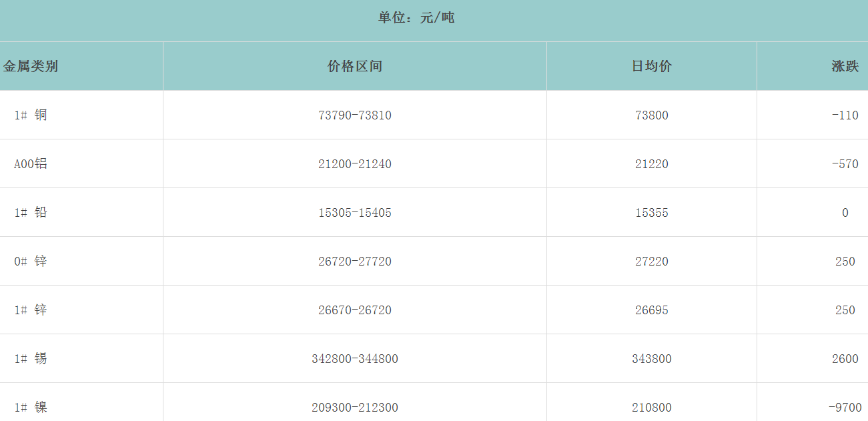
Task: Click the -9700 change value for nickel
Action: 845,407
